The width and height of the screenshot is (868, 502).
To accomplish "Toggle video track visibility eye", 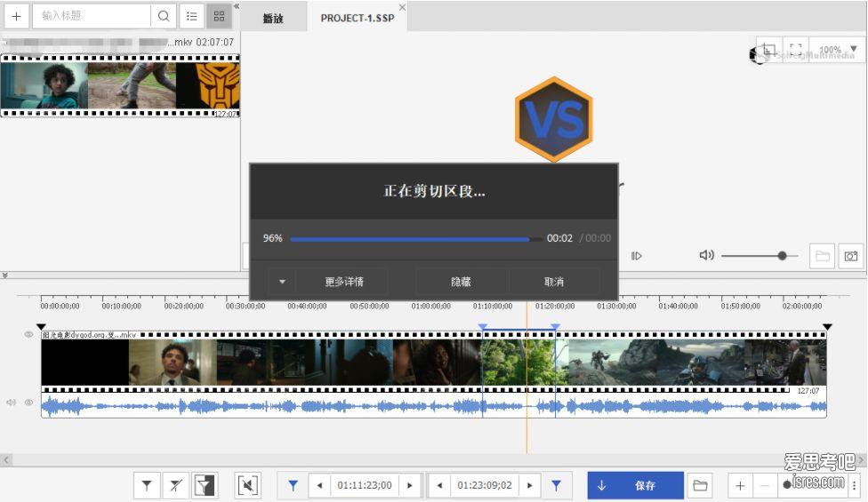I will (x=28, y=334).
